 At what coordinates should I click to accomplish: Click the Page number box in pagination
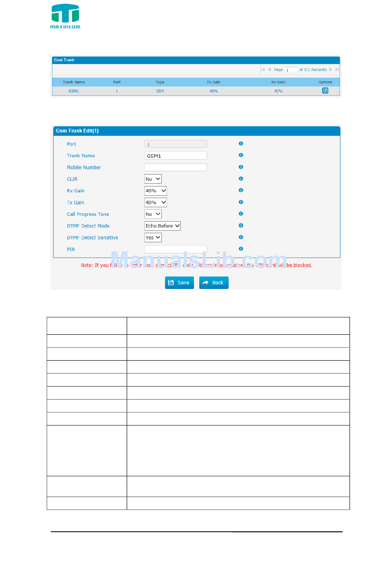pyautogui.click(x=291, y=70)
